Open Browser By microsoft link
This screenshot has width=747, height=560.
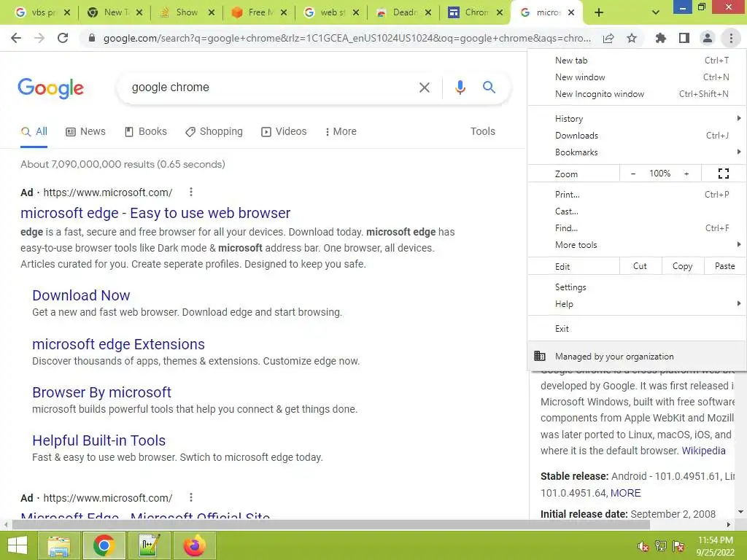pyautogui.click(x=101, y=392)
